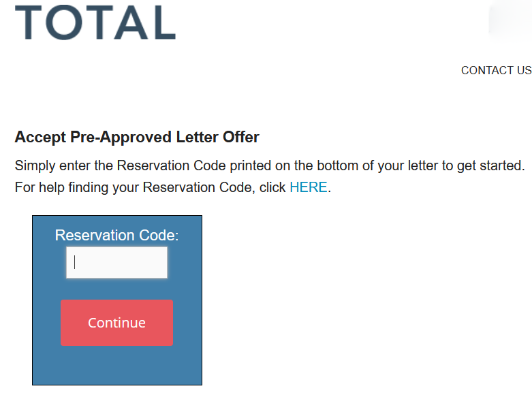Click the Reservation Code label

[116, 235]
